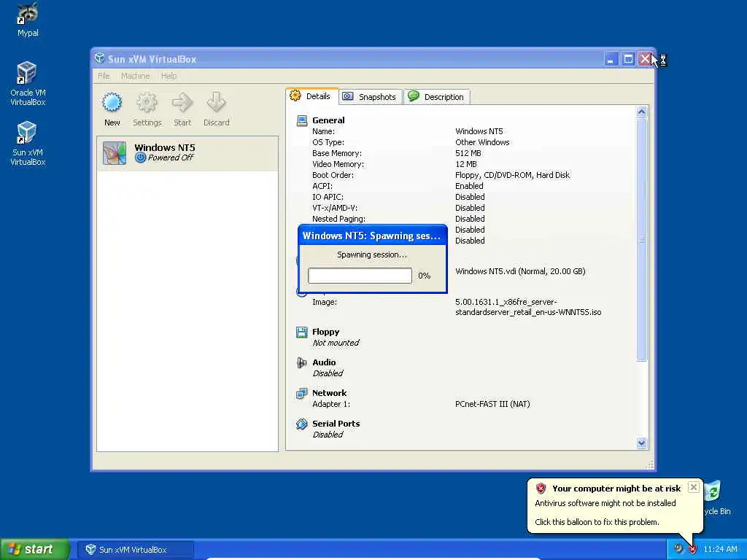Select the Windows NT5 machine entry

pyautogui.click(x=187, y=153)
